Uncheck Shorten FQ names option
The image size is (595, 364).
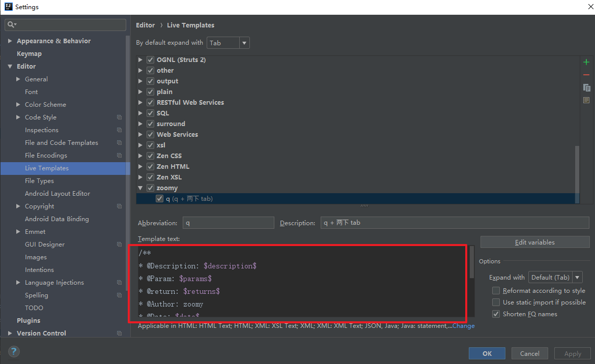coord(496,314)
